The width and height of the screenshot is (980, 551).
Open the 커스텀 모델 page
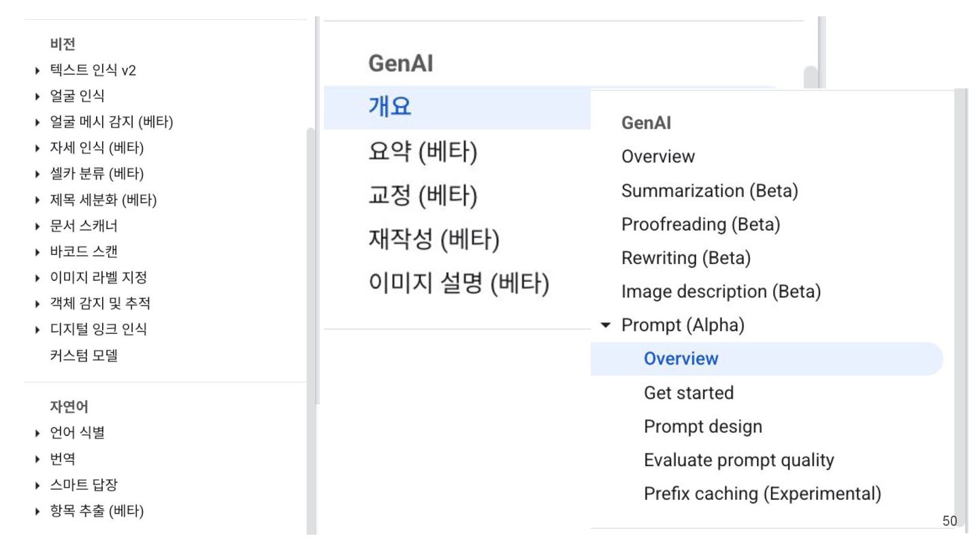tap(84, 355)
